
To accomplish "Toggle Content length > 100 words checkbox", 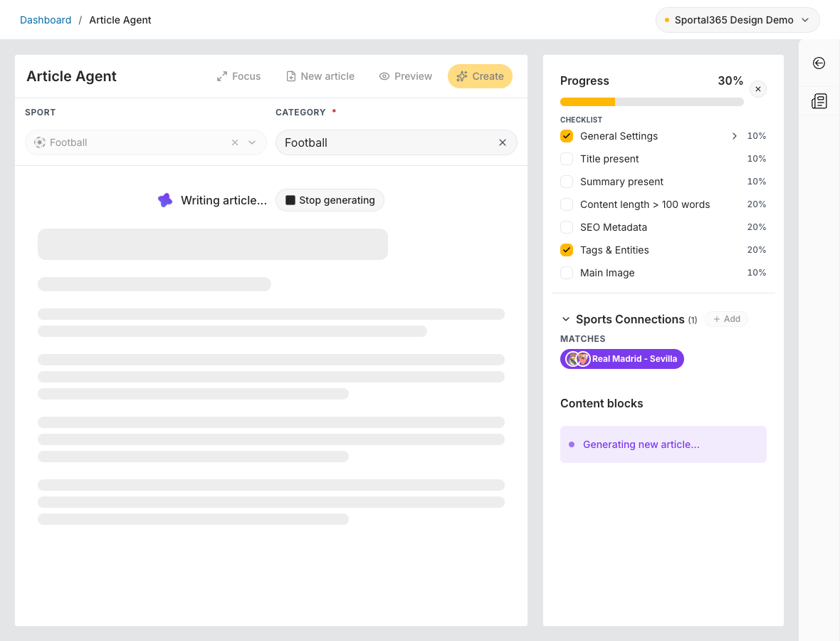I will click(566, 204).
